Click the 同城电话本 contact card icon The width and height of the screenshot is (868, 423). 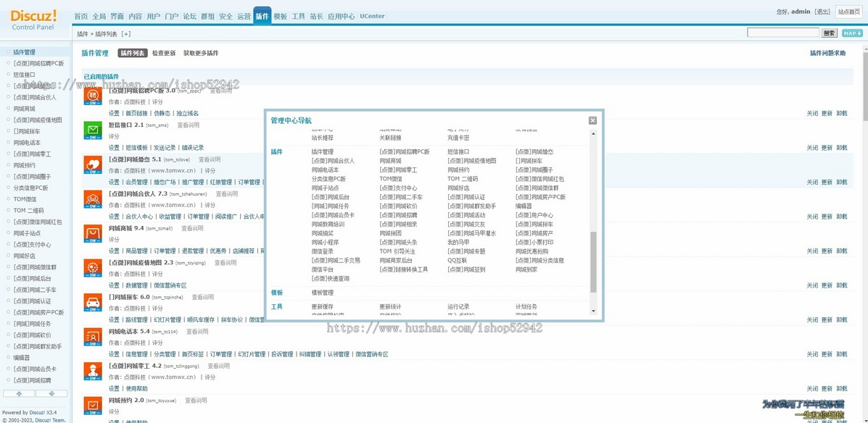pyautogui.click(x=92, y=337)
